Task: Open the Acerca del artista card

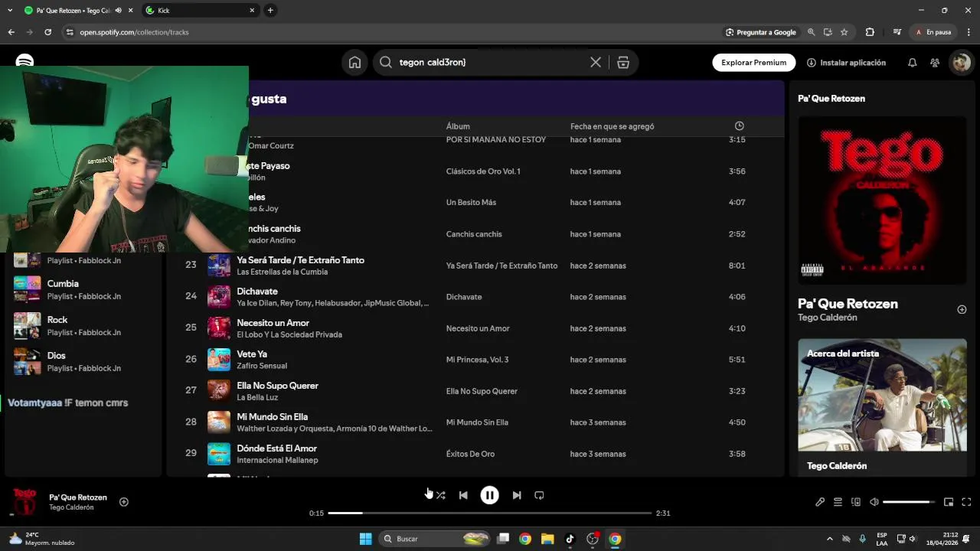Action: coord(882,407)
